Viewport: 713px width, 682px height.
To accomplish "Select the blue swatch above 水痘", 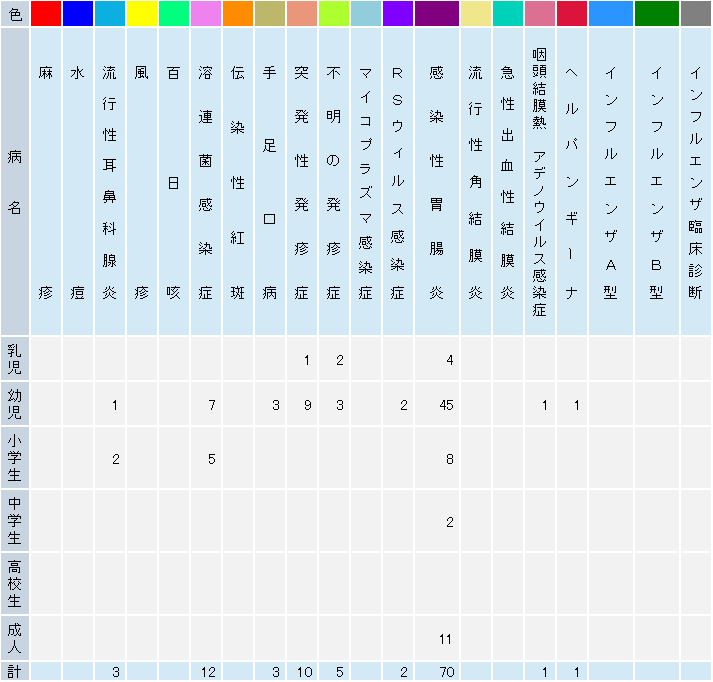I will [78, 14].
